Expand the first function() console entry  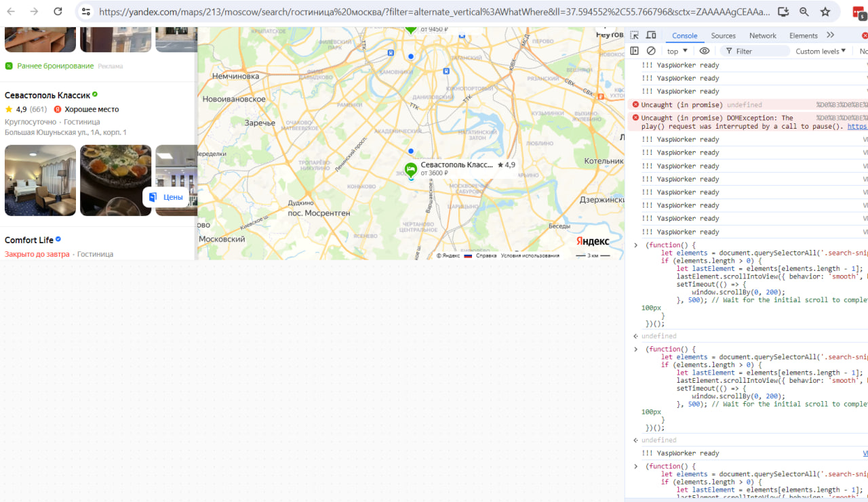pos(635,245)
